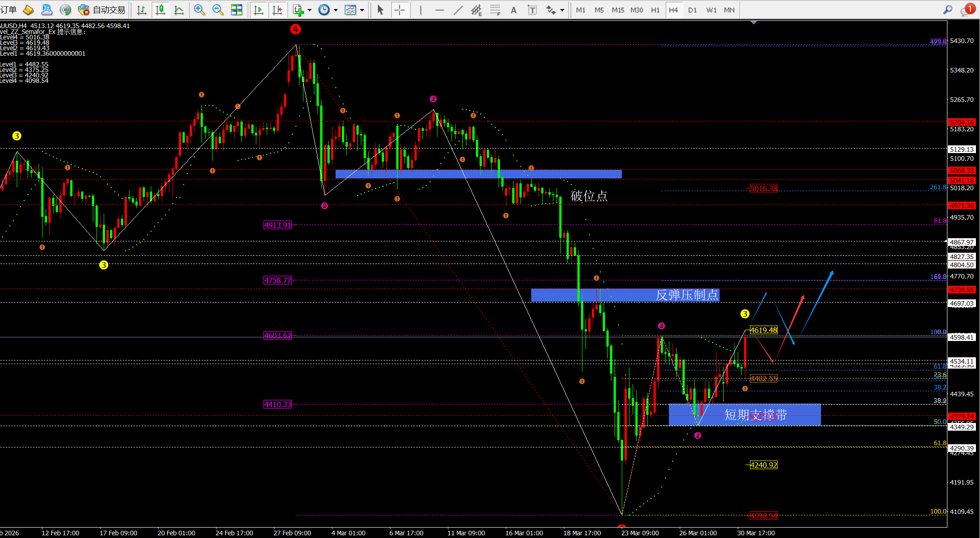Viewport: 980px width, 538px height.
Task: Open search with the magnifier icon
Action: 948,10
